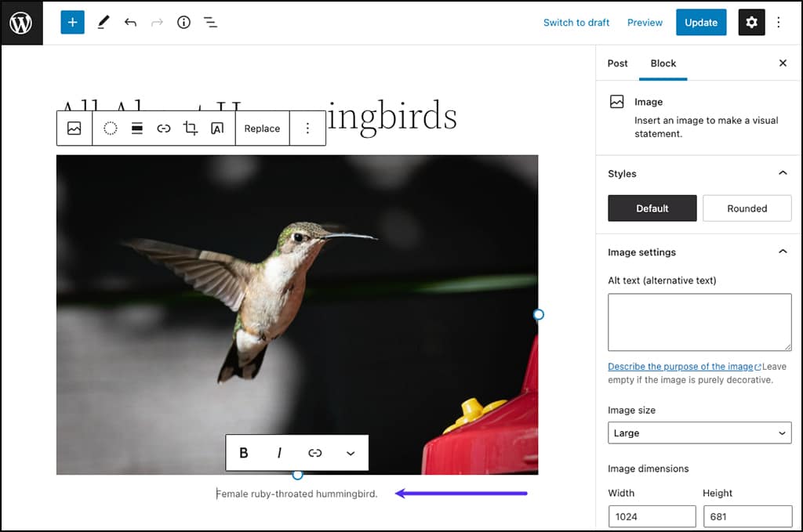Click the Add text over image icon

point(216,128)
